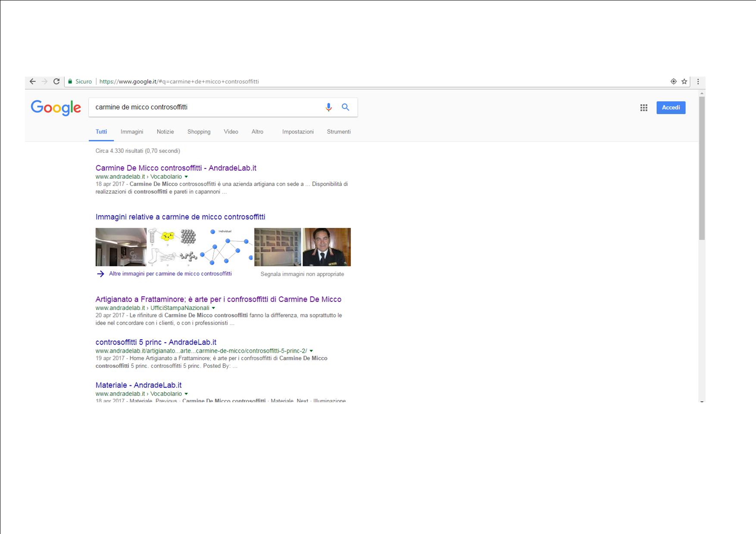Open Carmine De Micco controsoffitti - AndradeLab.it result
Screen dimensions: 756x534
(176, 168)
